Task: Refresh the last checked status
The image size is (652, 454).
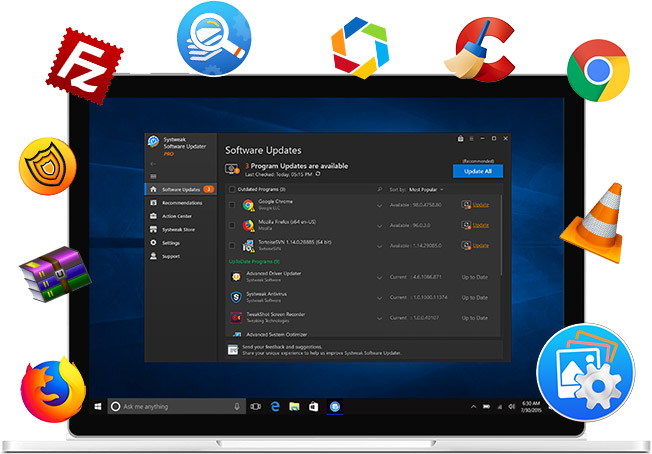Action: coord(318,174)
